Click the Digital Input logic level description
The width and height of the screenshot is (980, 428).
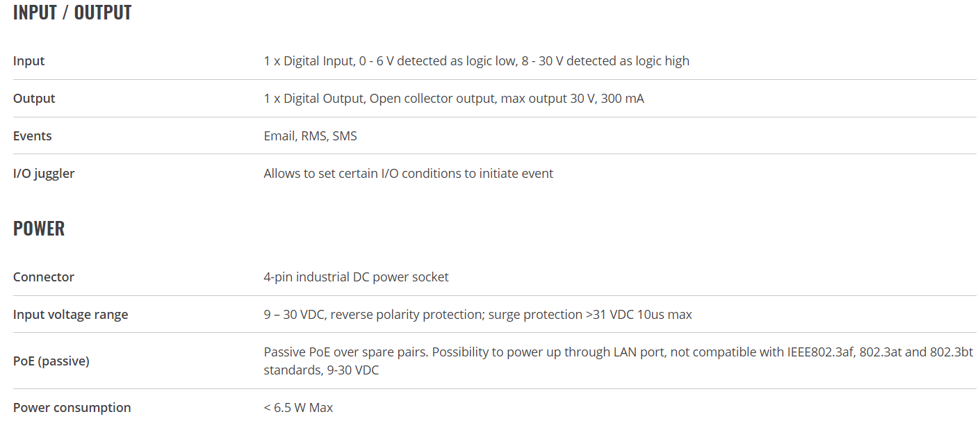point(477,61)
